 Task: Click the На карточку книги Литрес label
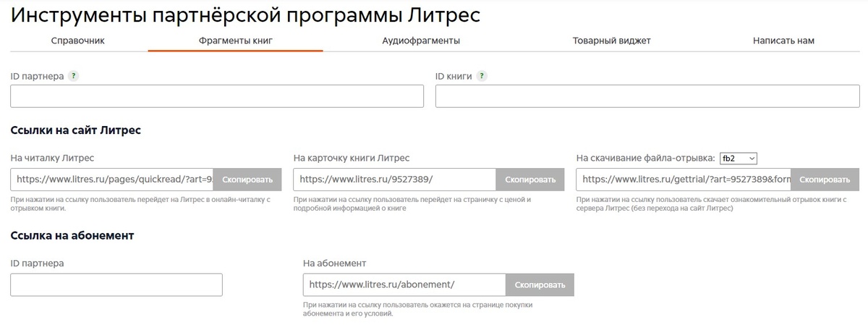point(352,158)
